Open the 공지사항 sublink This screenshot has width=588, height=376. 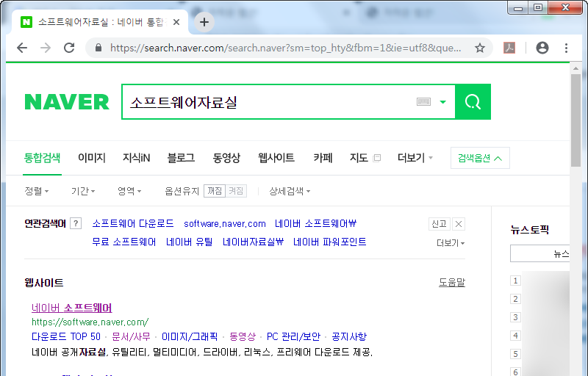coord(349,336)
